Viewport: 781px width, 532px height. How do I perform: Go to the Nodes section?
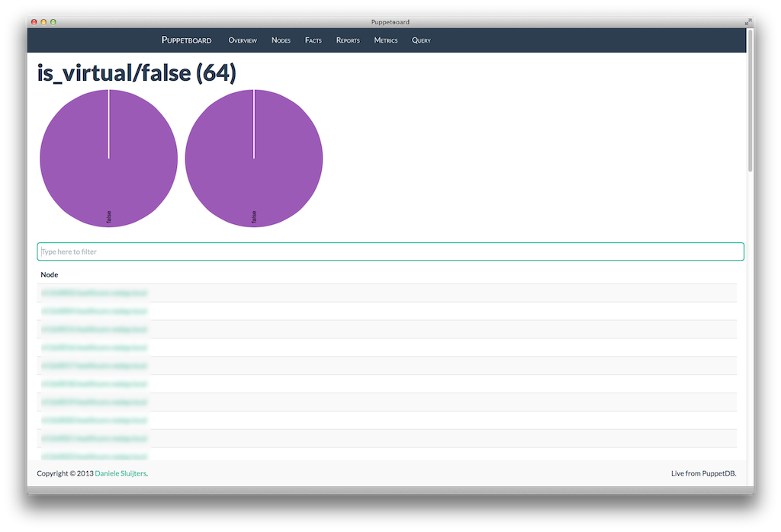click(x=281, y=40)
